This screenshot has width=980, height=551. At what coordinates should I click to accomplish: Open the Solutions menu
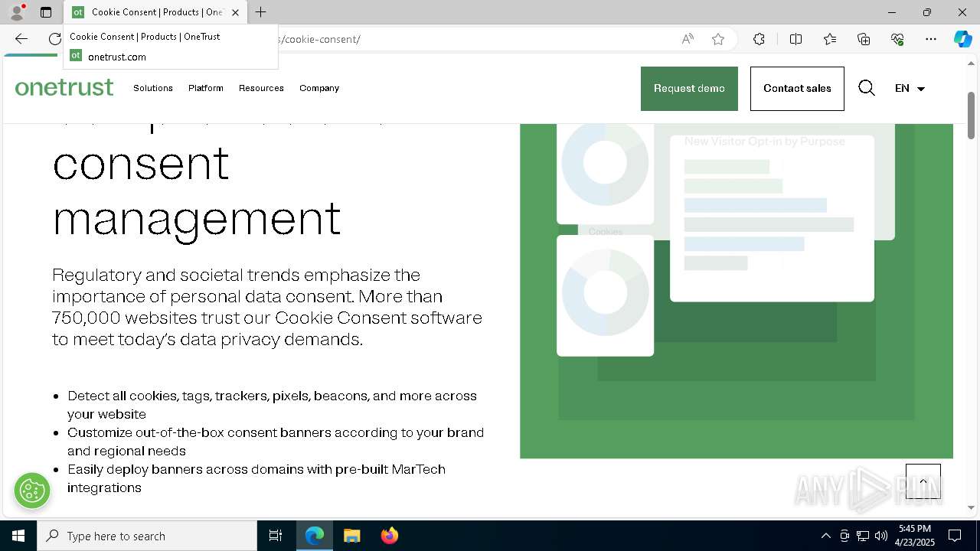[x=153, y=88]
